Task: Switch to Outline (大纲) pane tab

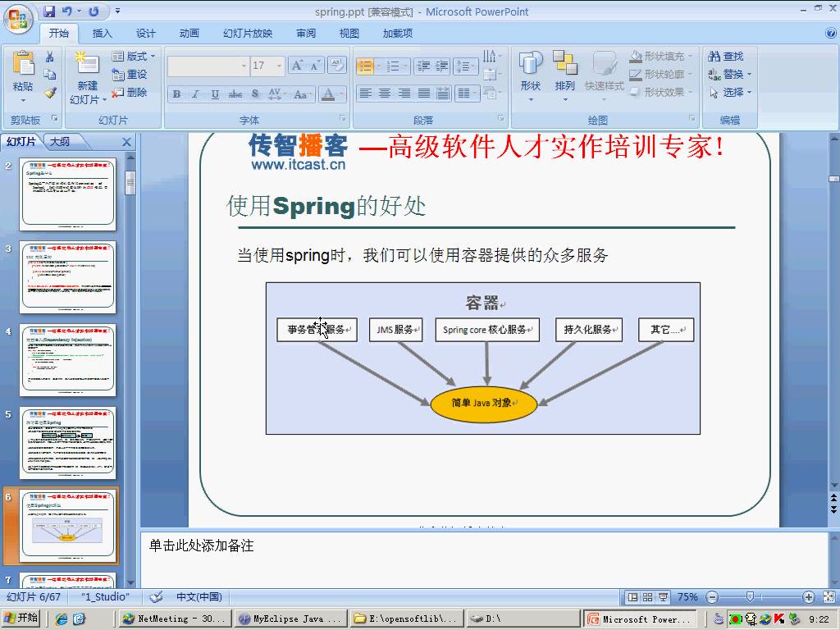Action: pyautogui.click(x=59, y=141)
